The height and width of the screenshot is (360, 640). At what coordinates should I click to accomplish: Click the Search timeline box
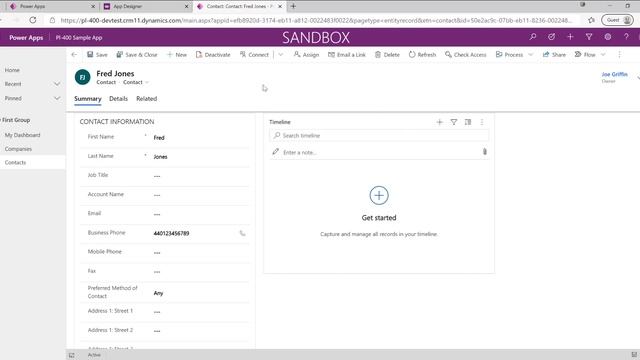(379, 136)
